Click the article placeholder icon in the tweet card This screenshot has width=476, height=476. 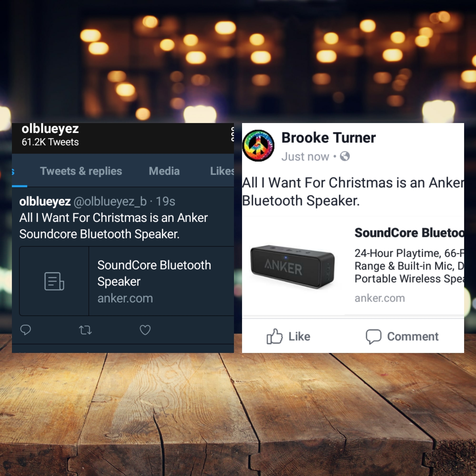coord(54,281)
